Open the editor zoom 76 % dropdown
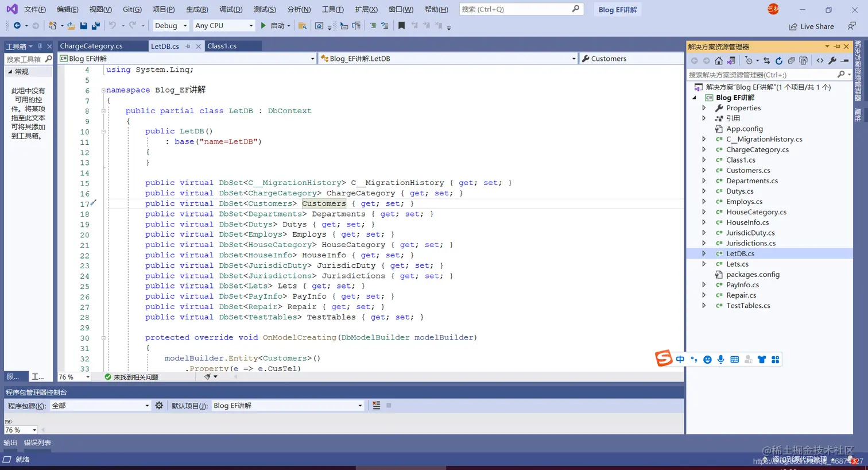868x470 pixels. pos(75,377)
